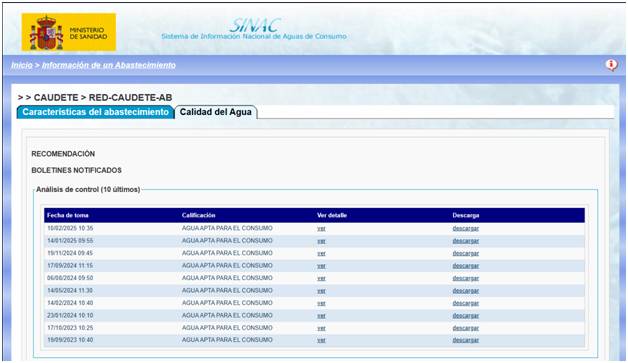The height and width of the screenshot is (363, 628).
Task: Click 'descargar' on the 17/10/2023 10:25 row
Action: click(x=466, y=328)
